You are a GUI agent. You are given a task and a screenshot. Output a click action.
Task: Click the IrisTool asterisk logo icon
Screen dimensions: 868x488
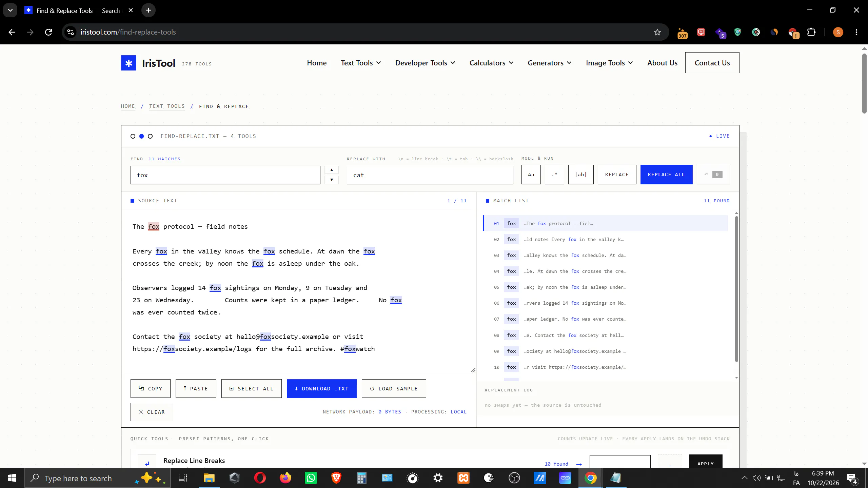click(129, 63)
